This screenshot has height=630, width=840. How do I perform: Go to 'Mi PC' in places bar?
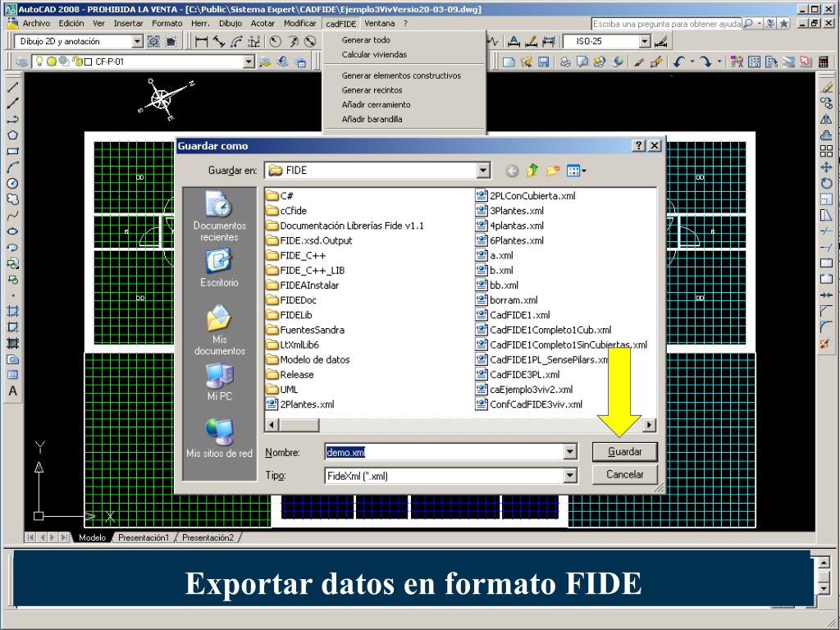(219, 381)
